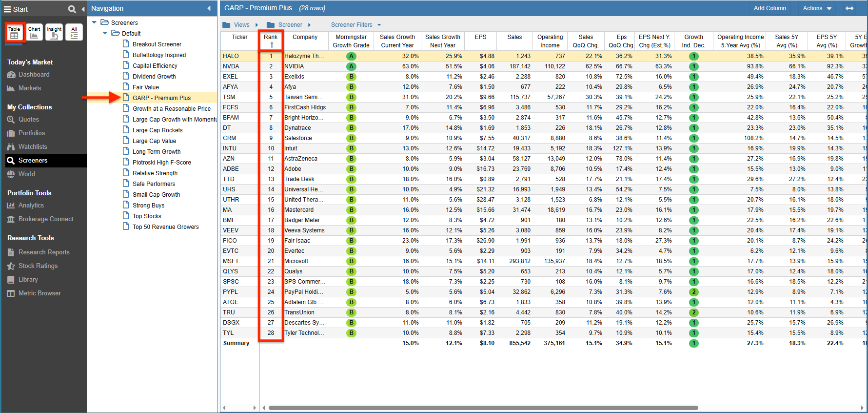Click NVIDIA growth grade A badge
The image size is (868, 413).
[x=351, y=66]
